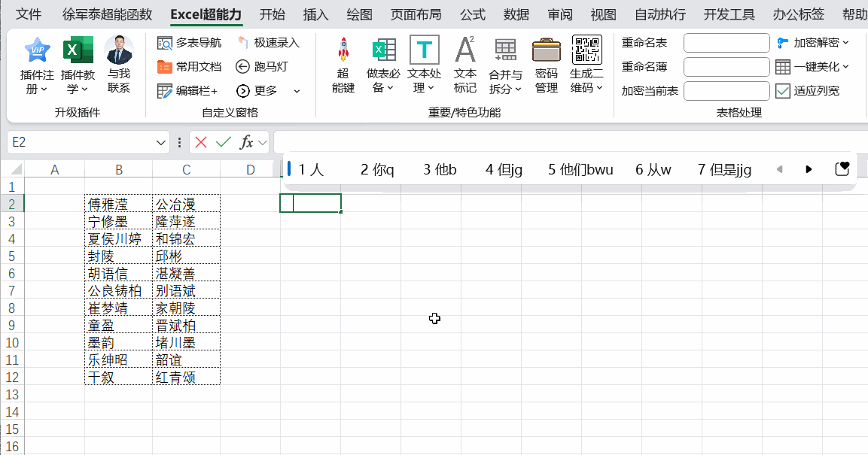Open 插件注册 dropdown arrow

[x=44, y=89]
